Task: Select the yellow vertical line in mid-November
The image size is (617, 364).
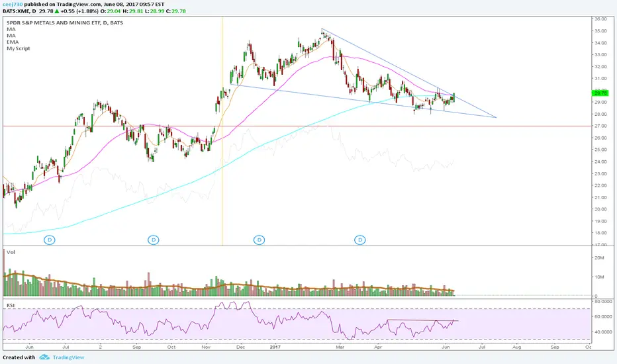Action: coord(222,130)
